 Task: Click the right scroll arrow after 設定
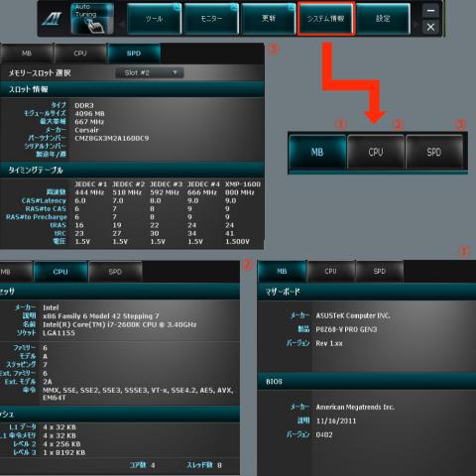pyautogui.click(x=416, y=24)
